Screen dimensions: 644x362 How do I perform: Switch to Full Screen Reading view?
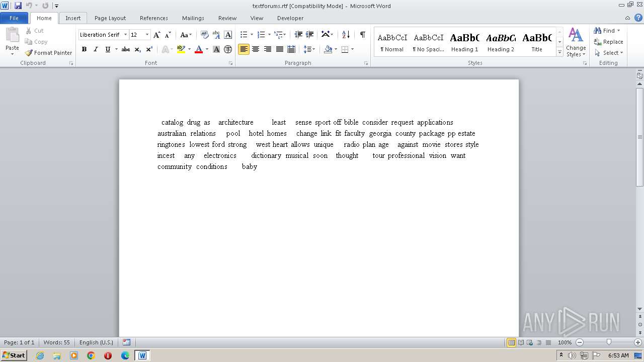(x=521, y=342)
